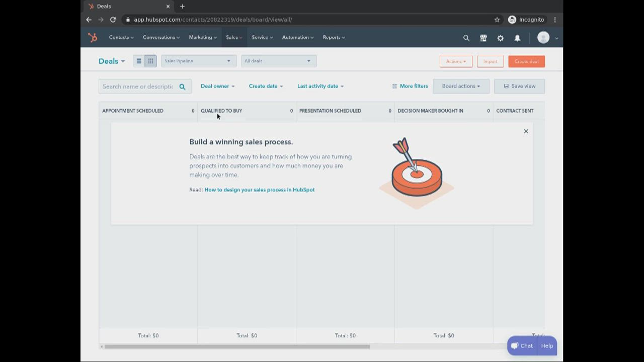Screen dimensions: 644x362
Task: Expand the Deals object switcher dropdown
Action: [x=112, y=61]
